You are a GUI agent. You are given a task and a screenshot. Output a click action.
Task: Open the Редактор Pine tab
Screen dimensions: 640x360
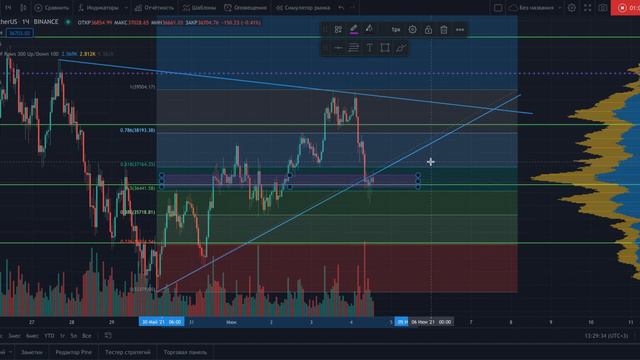pos(73,352)
